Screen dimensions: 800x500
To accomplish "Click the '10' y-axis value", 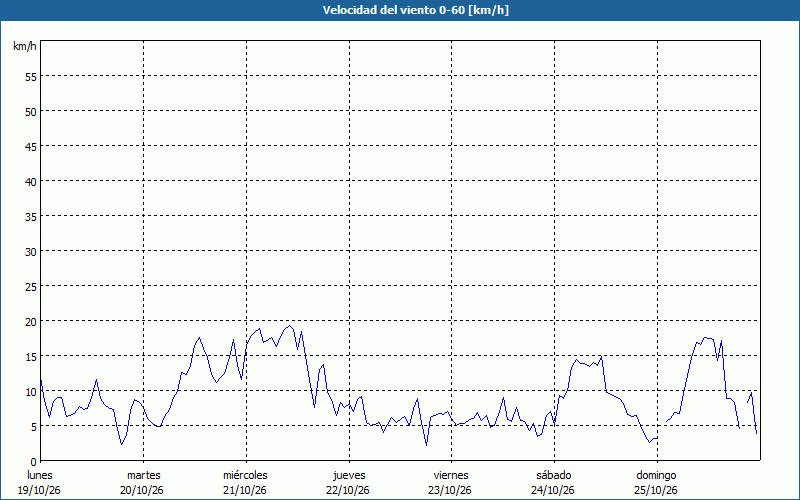I will (31, 392).
